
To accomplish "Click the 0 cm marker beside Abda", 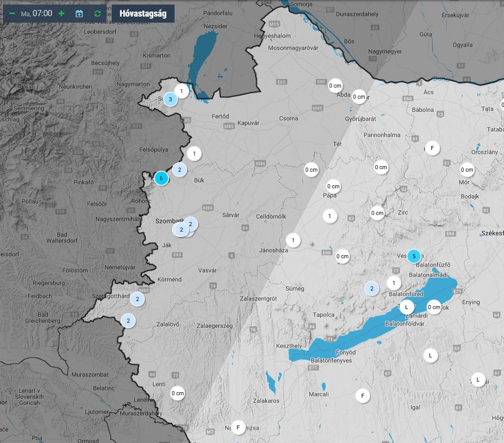I will point(335,86).
